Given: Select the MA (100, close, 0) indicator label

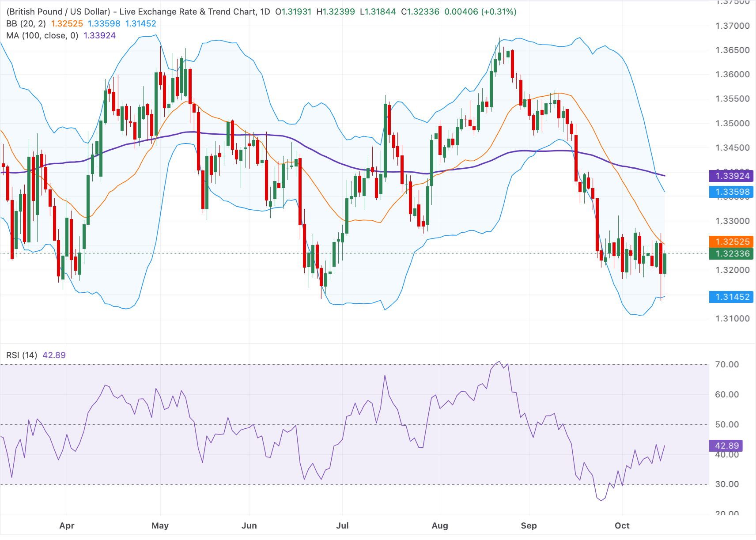Looking at the screenshot, I should click(x=42, y=35).
